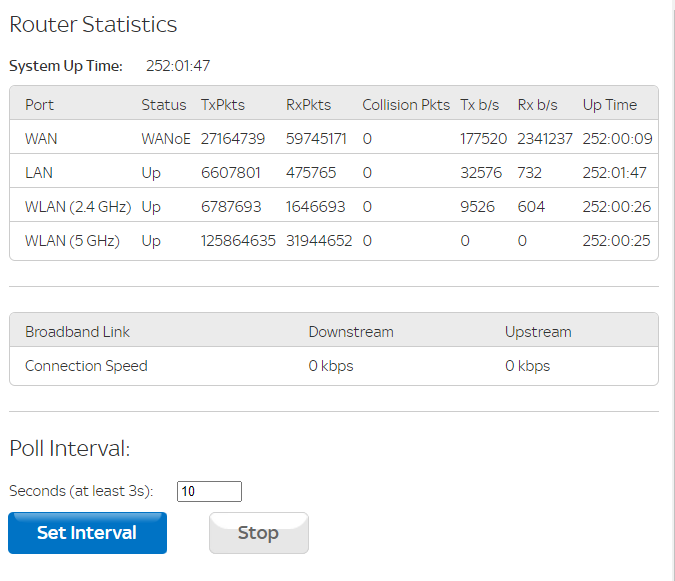Click the Set Interval button
Screen dimensions: 675x581
coord(87,533)
